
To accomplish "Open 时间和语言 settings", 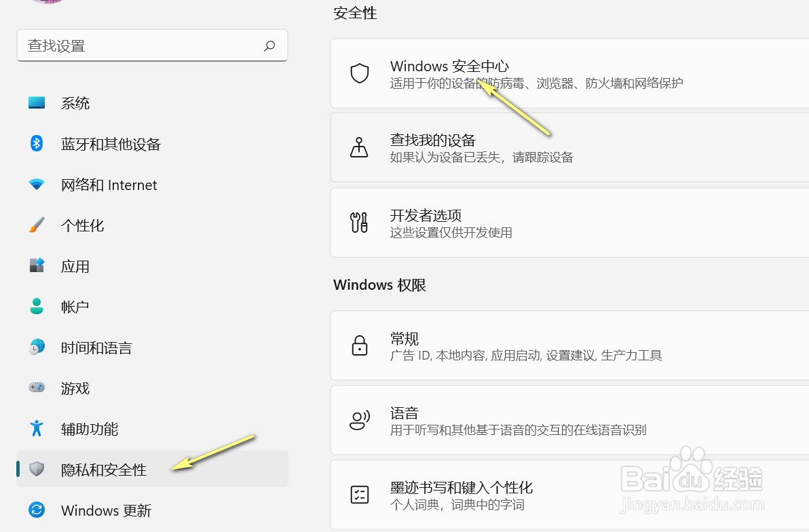I will click(x=152, y=347).
